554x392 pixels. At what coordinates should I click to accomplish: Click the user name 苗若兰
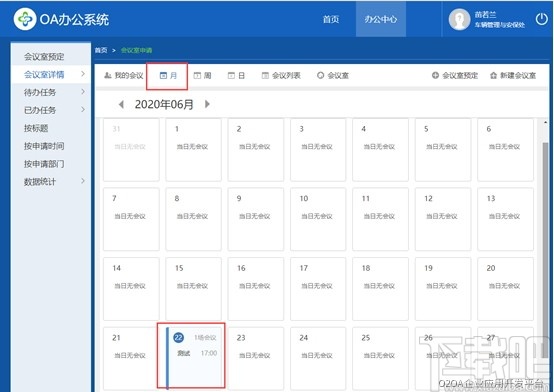pyautogui.click(x=485, y=14)
